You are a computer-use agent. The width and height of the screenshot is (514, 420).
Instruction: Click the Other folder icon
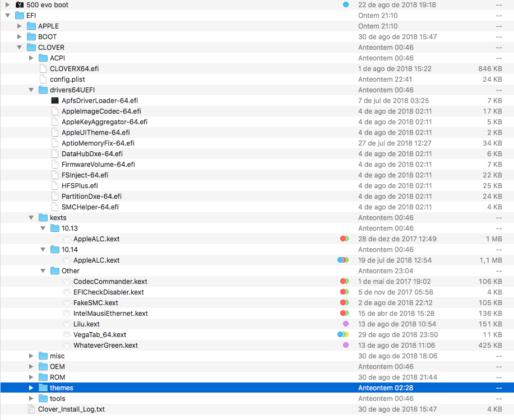coord(55,271)
